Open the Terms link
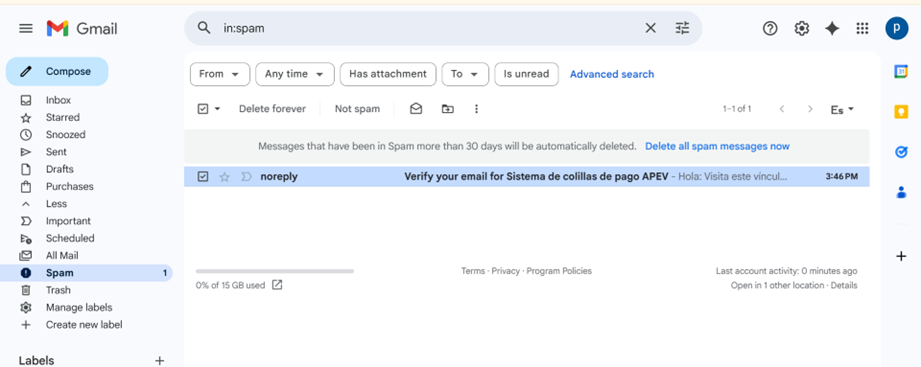 point(473,271)
